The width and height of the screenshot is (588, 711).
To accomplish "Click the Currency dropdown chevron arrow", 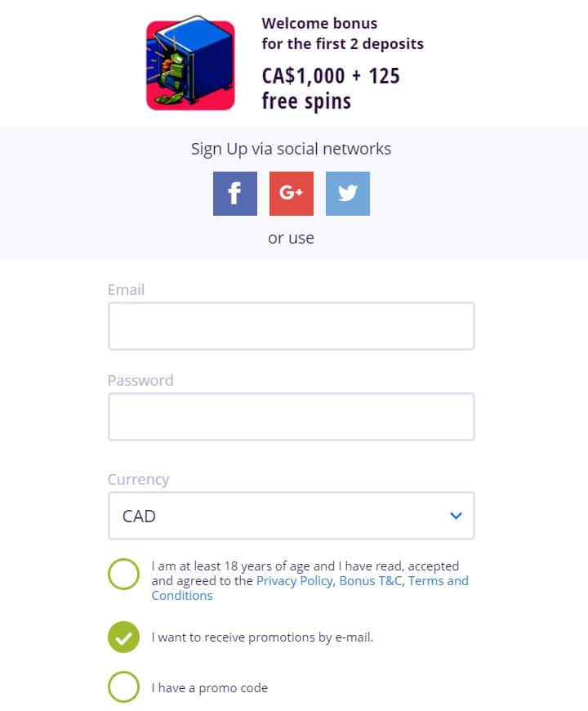I will click(x=456, y=516).
